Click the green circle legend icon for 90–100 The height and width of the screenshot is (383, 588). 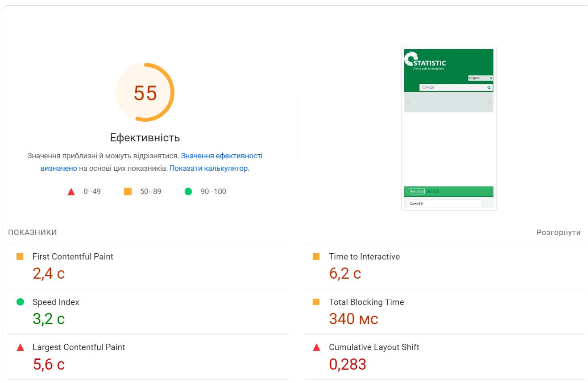[x=188, y=192]
